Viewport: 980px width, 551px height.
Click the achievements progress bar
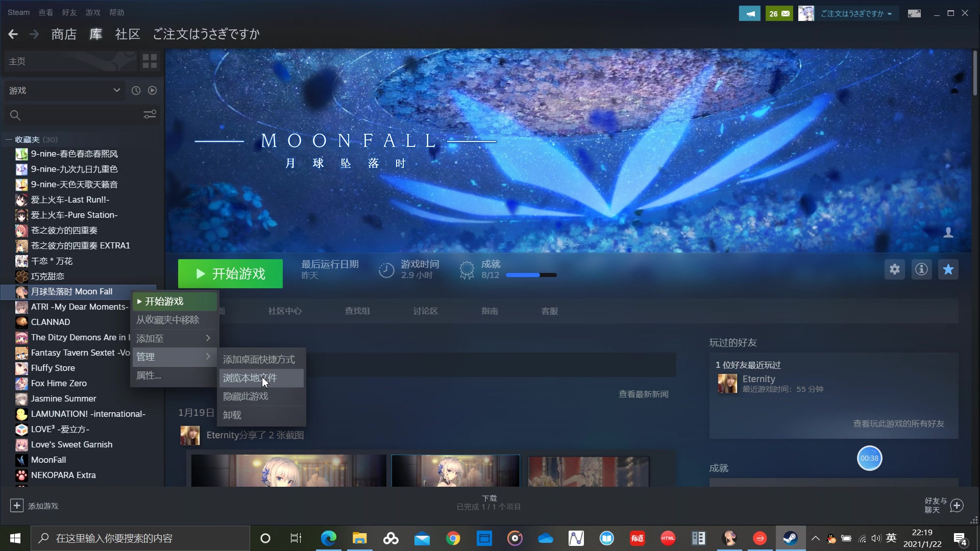pos(531,275)
